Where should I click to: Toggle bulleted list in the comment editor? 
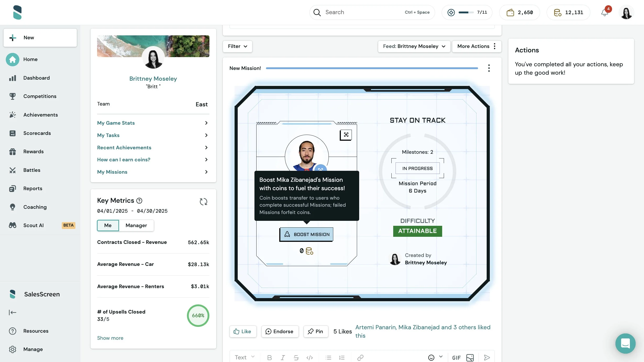pos(328,358)
